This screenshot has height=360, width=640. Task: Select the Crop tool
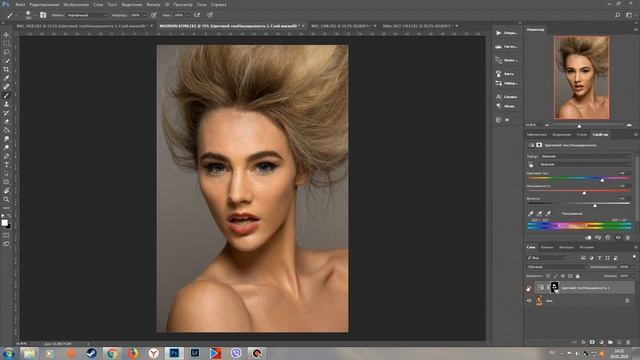(6, 69)
